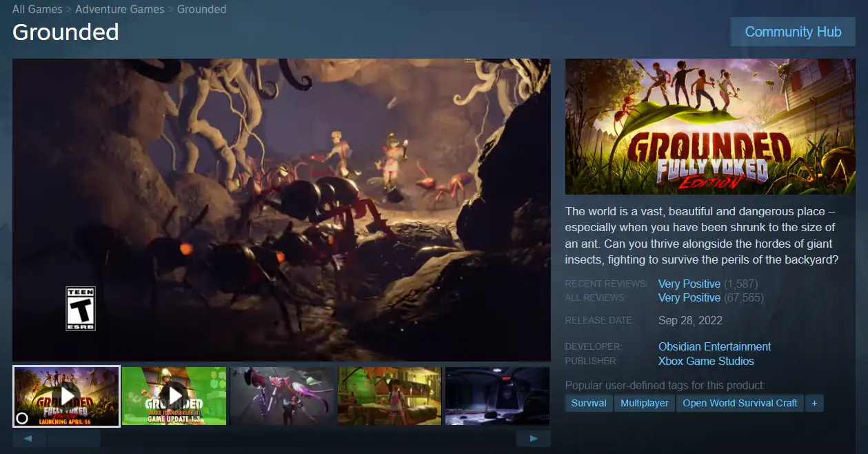Click the 1,587 recent reviews count
The width and height of the screenshot is (868, 454).
tap(741, 284)
